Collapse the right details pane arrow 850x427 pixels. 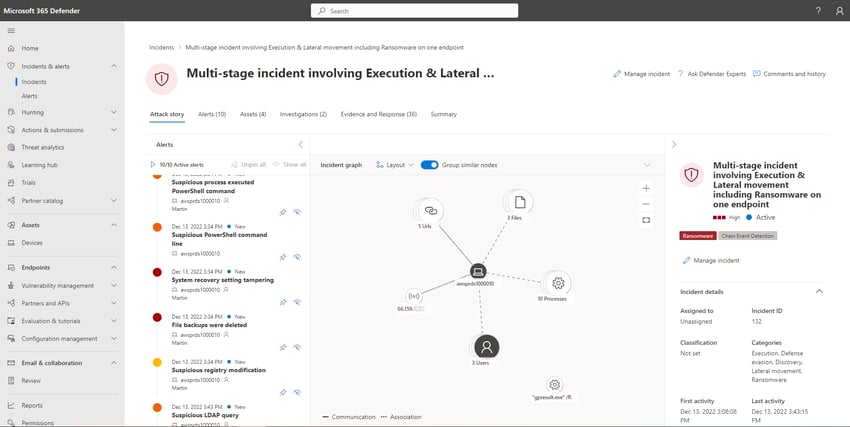point(674,145)
